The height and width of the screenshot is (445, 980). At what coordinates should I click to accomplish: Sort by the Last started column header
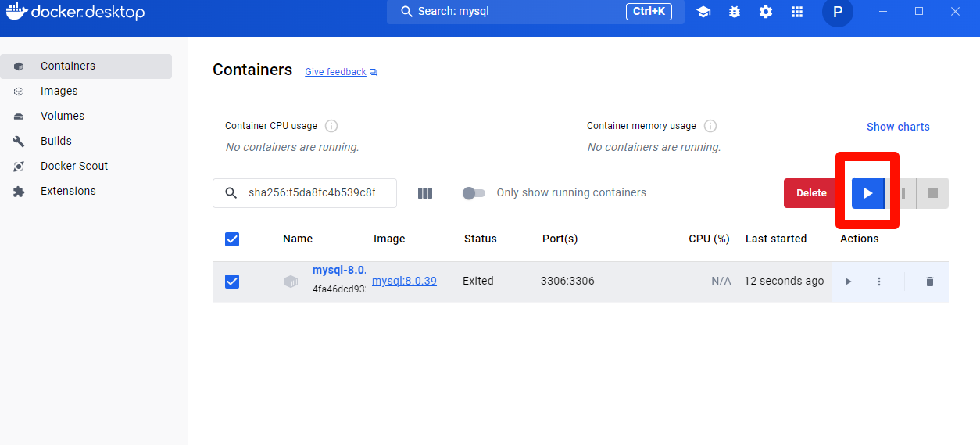[776, 239]
